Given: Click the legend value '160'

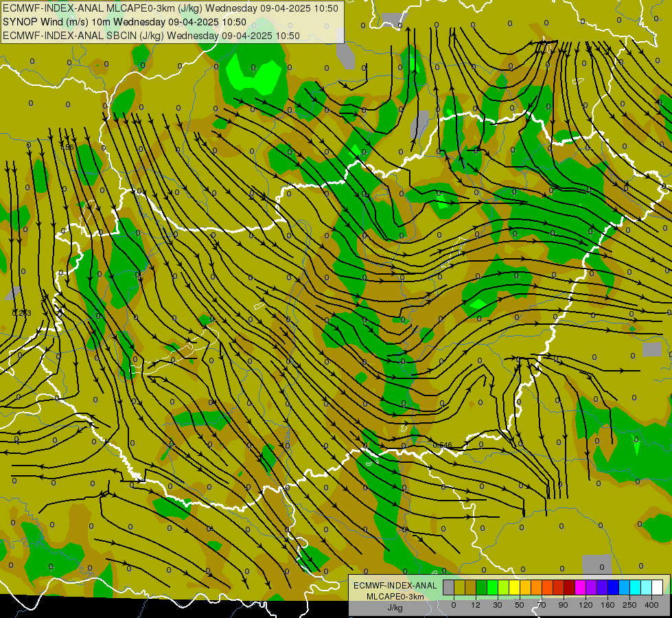Looking at the screenshot, I should click(607, 605).
